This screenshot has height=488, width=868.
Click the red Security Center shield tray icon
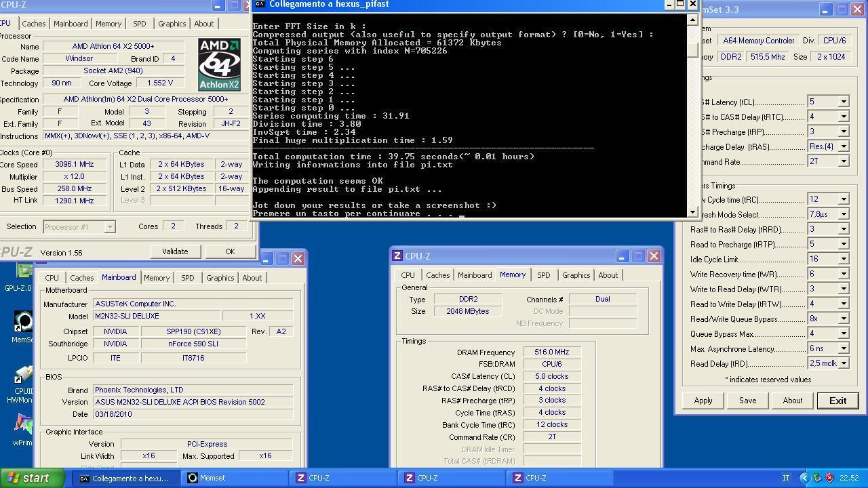[829, 478]
